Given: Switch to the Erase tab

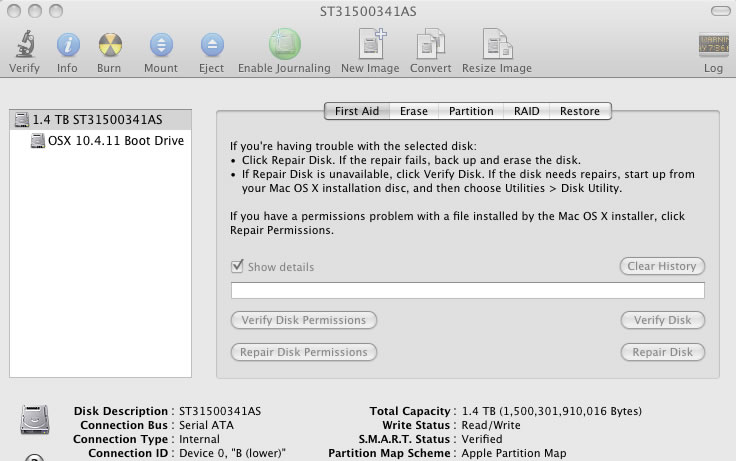Looking at the screenshot, I should [x=413, y=111].
